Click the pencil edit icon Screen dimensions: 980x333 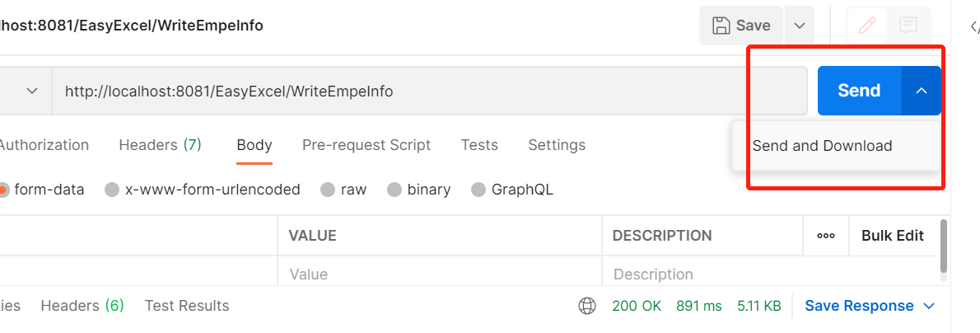[x=866, y=26]
